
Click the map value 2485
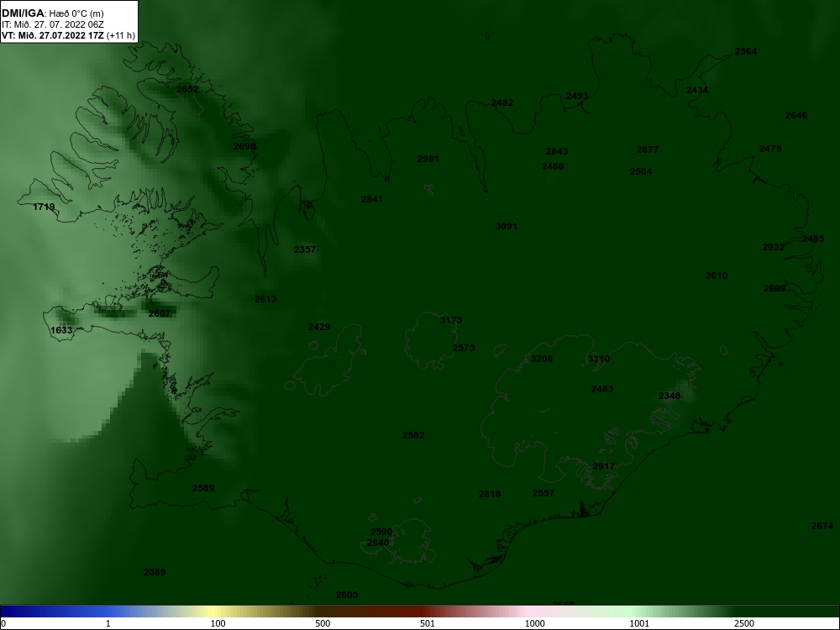pos(813,239)
